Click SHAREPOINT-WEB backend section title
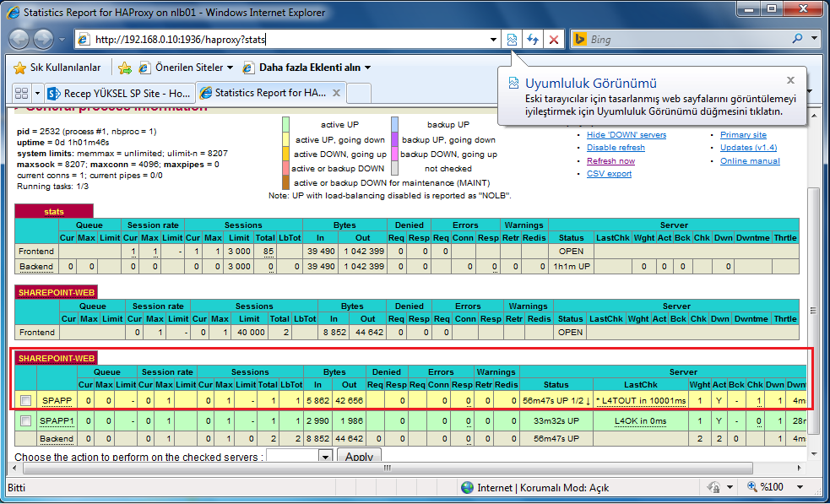This screenshot has width=830, height=504. [x=56, y=359]
